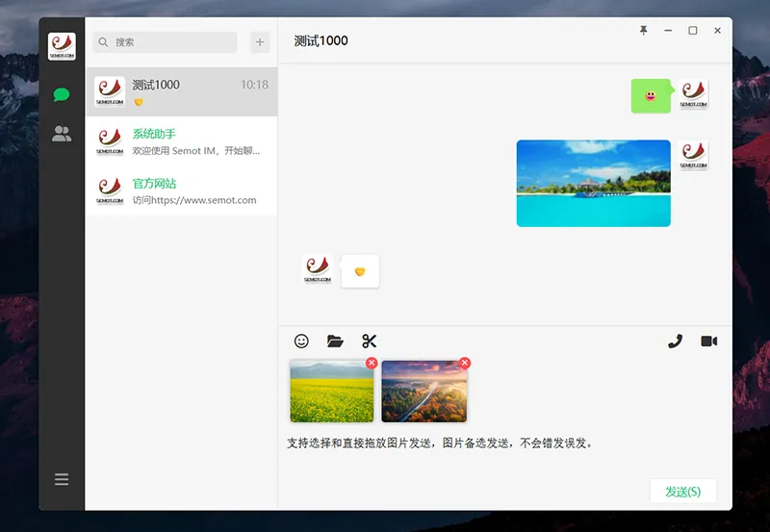
Task: Click the green smiley emoji message bubble
Action: pos(652,95)
